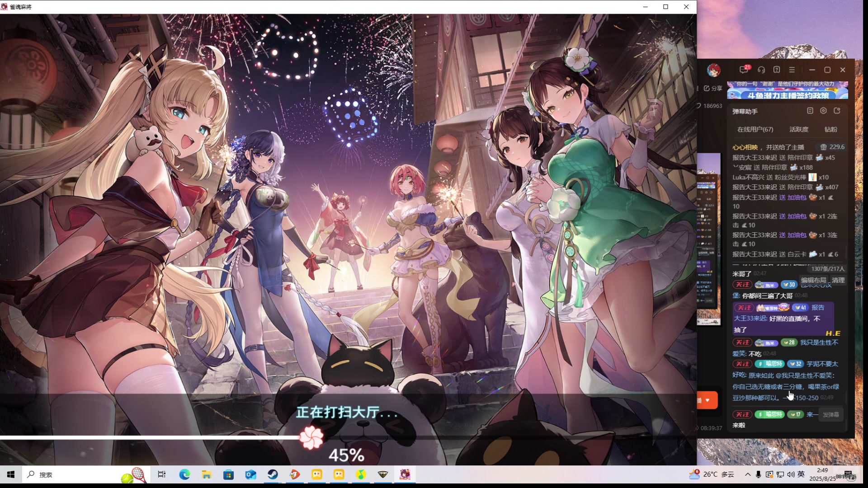Click the 分享 share button
This screenshot has width=868, height=488.
[x=713, y=88]
